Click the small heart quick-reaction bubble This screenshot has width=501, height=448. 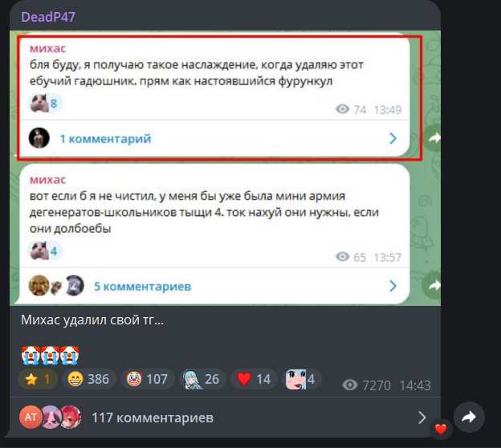[x=441, y=430]
